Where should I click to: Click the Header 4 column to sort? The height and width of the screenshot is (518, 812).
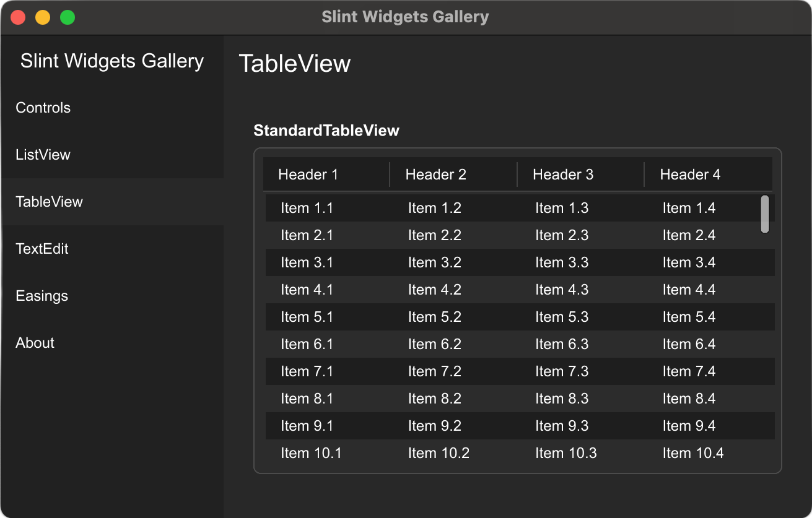click(689, 175)
